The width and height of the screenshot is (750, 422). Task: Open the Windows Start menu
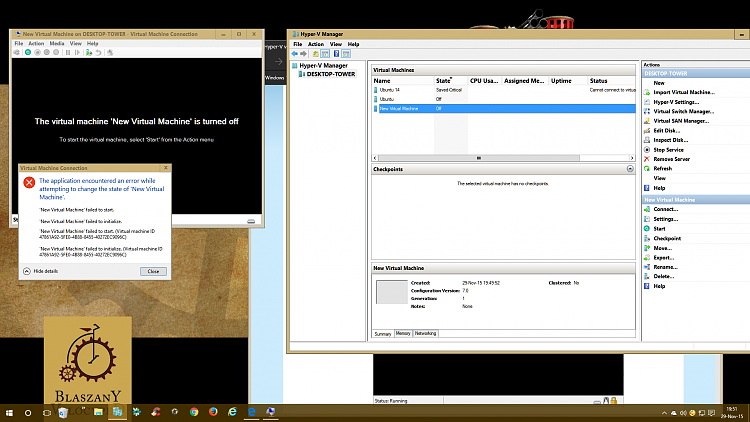pos(9,412)
